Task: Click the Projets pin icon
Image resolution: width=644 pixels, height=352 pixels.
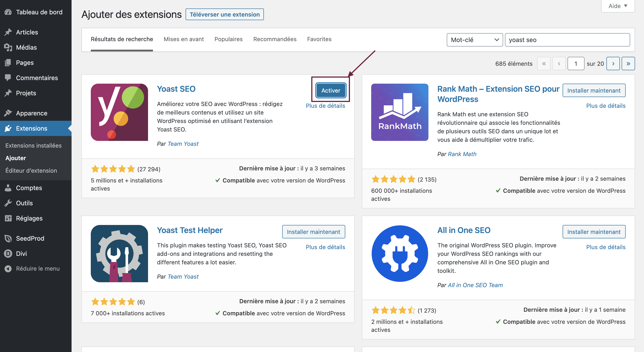Action: (8, 93)
